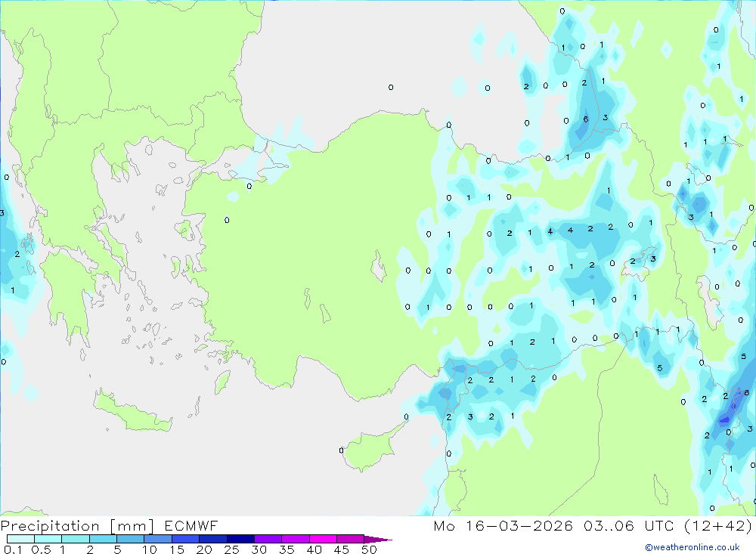The image size is (756, 554).
Task: Click the ECMWF model label
Action: point(191,525)
